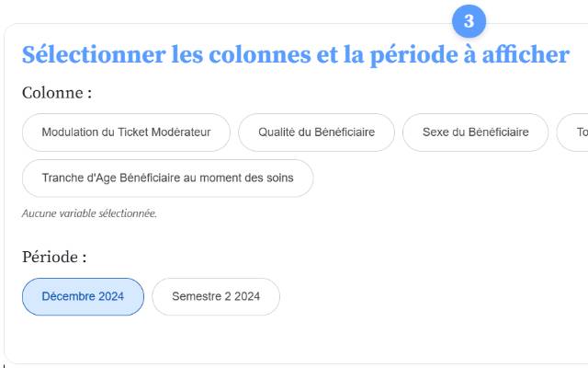This screenshot has height=368, width=588.
Task: Click the "Colonne :" section label
Action: [57, 93]
